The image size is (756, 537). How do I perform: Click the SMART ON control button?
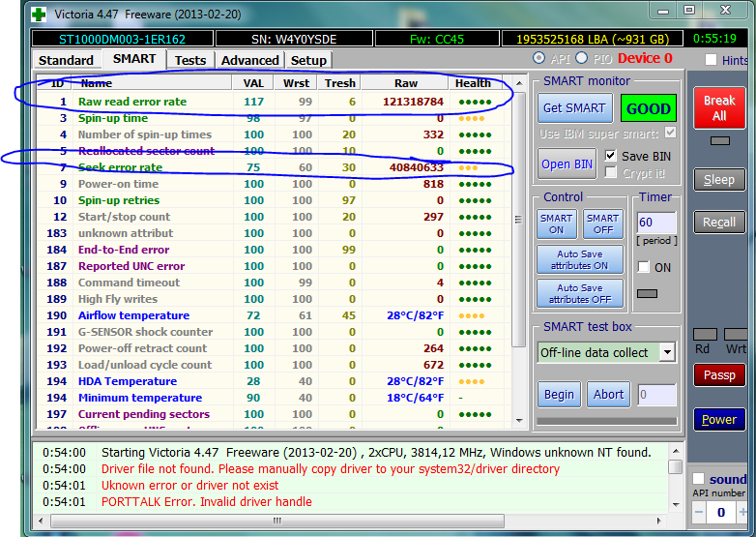tap(556, 224)
